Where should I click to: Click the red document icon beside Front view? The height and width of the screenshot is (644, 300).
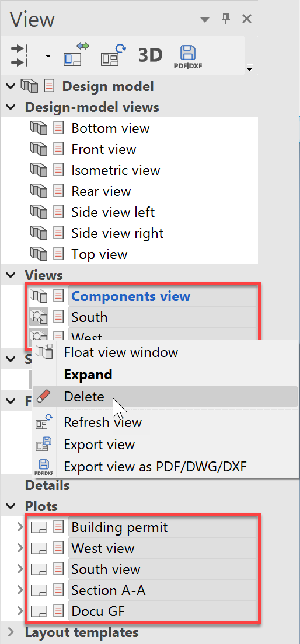(x=59, y=149)
